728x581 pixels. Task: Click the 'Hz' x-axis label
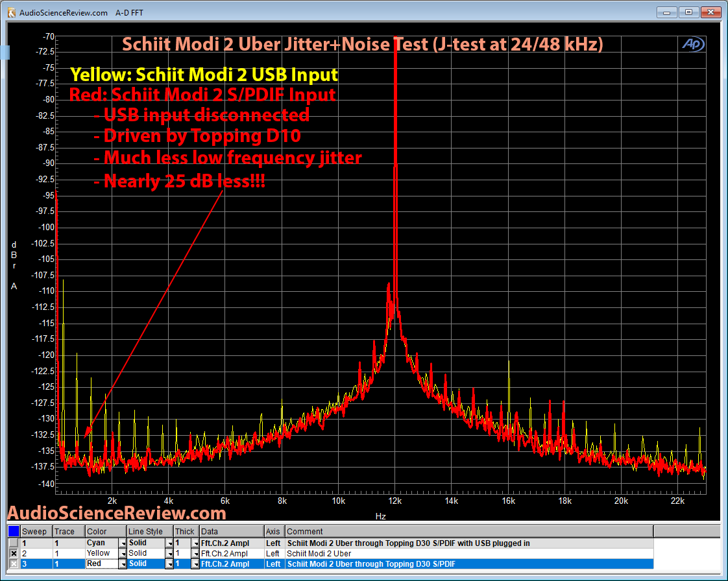click(381, 516)
